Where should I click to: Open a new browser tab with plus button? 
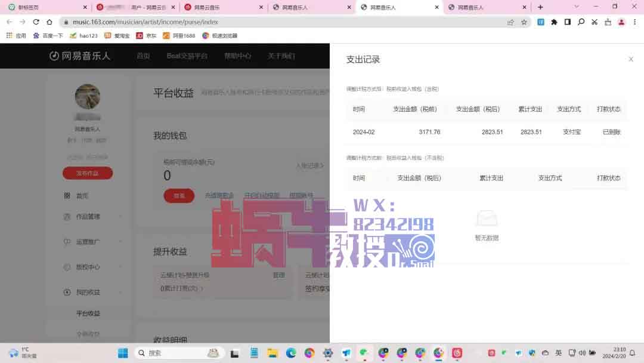tap(540, 7)
